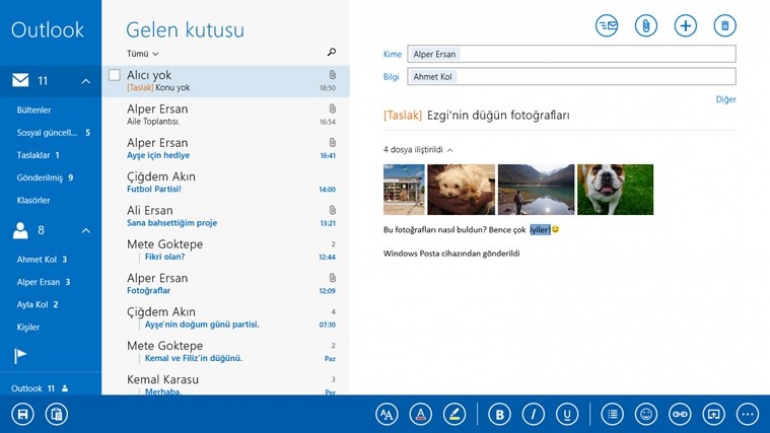
Task: Toggle italic formatting
Action: tap(533, 414)
